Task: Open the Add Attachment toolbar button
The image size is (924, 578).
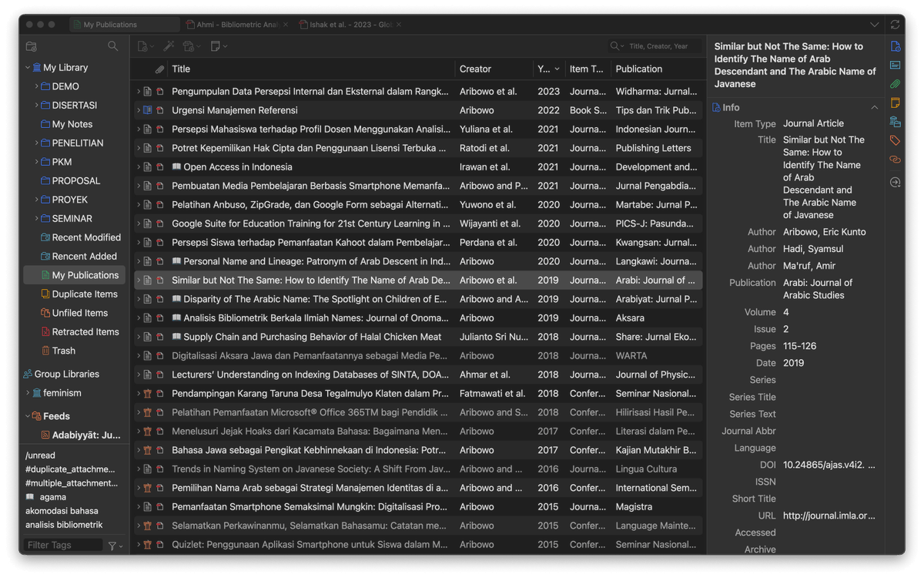Action: (191, 46)
